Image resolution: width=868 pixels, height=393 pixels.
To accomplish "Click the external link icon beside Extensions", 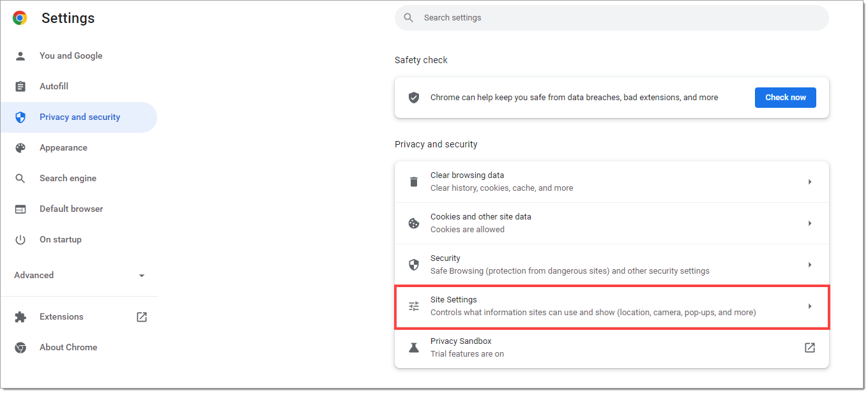I will tap(142, 317).
